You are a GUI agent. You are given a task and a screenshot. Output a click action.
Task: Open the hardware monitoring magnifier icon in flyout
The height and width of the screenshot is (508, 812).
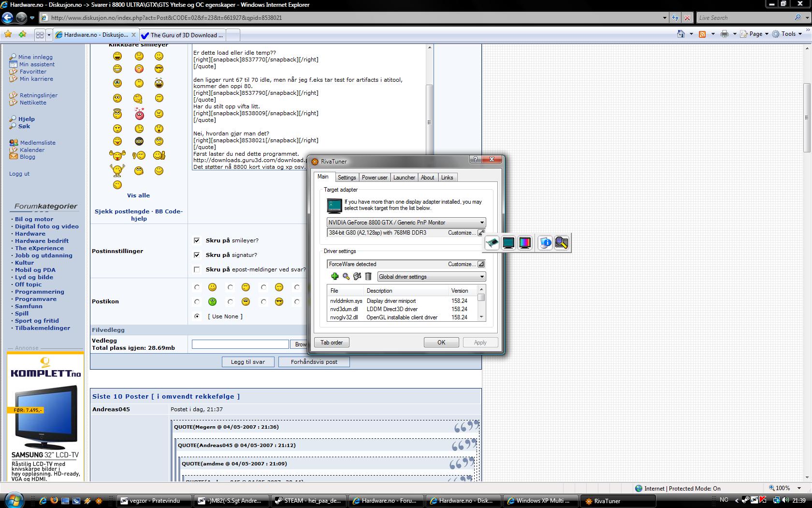point(562,243)
